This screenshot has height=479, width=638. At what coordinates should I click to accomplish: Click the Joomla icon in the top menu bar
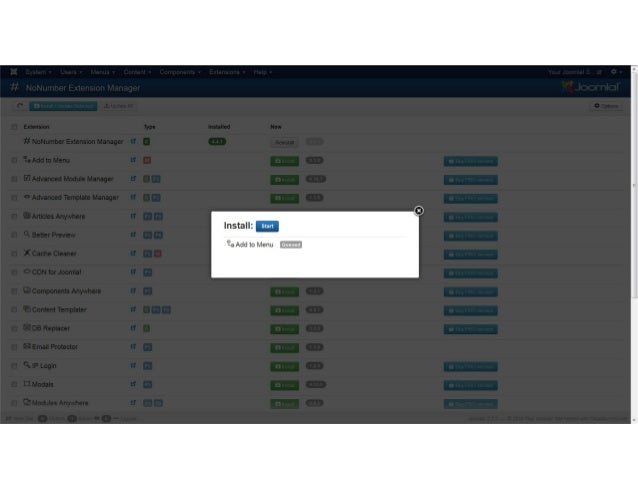pyautogui.click(x=14, y=72)
